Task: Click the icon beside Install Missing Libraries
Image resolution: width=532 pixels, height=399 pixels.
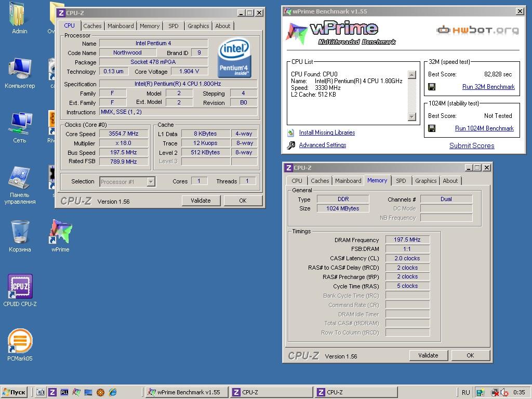Action: (x=290, y=132)
